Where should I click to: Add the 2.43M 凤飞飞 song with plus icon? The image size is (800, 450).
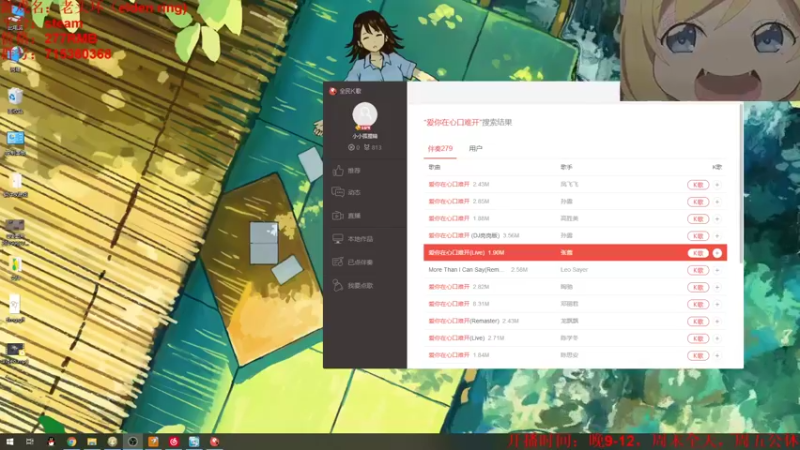717,185
